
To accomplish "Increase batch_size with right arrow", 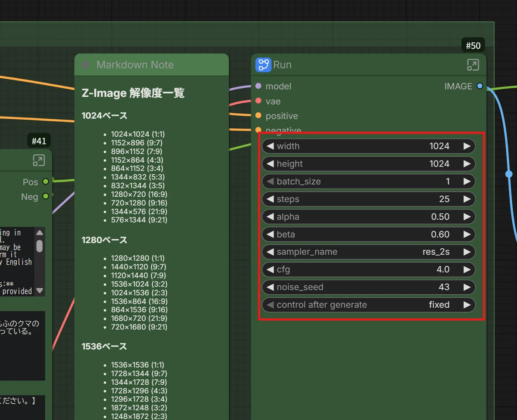I will point(467,181).
